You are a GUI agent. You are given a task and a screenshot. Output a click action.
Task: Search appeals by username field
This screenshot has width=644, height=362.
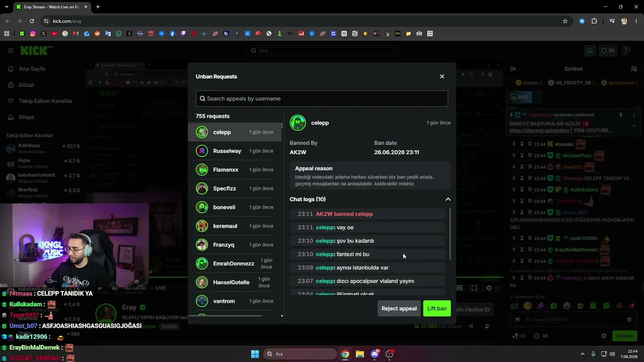coord(322,99)
